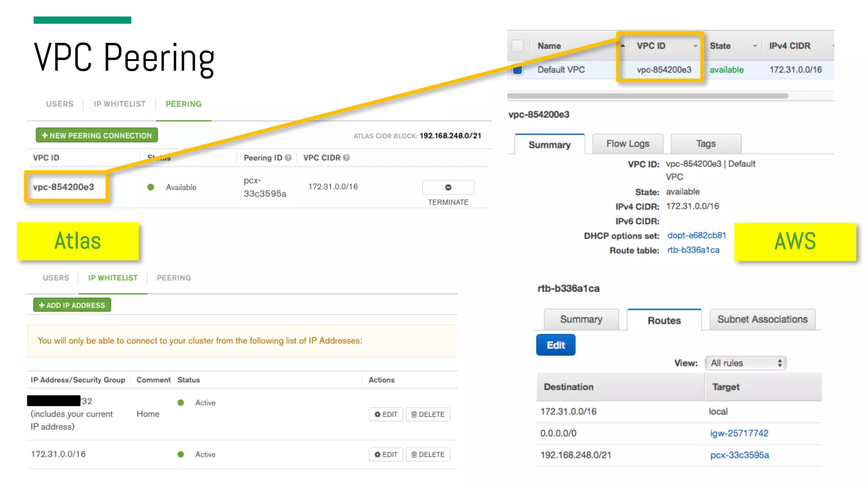Viewport: 868px width, 488px height.
Task: Click blue Edit routes button
Action: coord(556,345)
